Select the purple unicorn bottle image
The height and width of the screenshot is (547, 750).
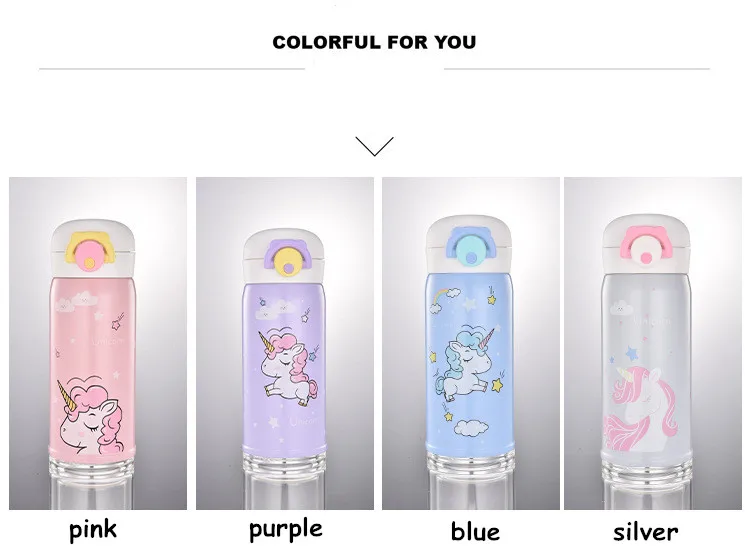[x=285, y=343]
